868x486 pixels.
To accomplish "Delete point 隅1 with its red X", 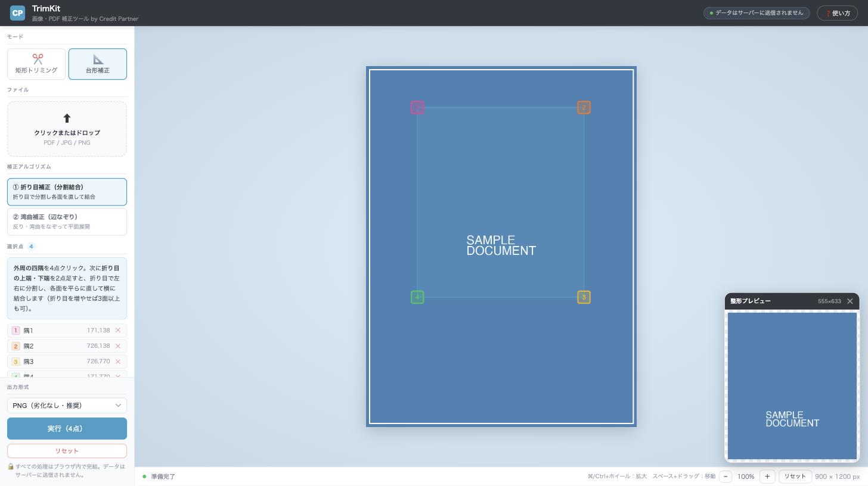I will 118,330.
